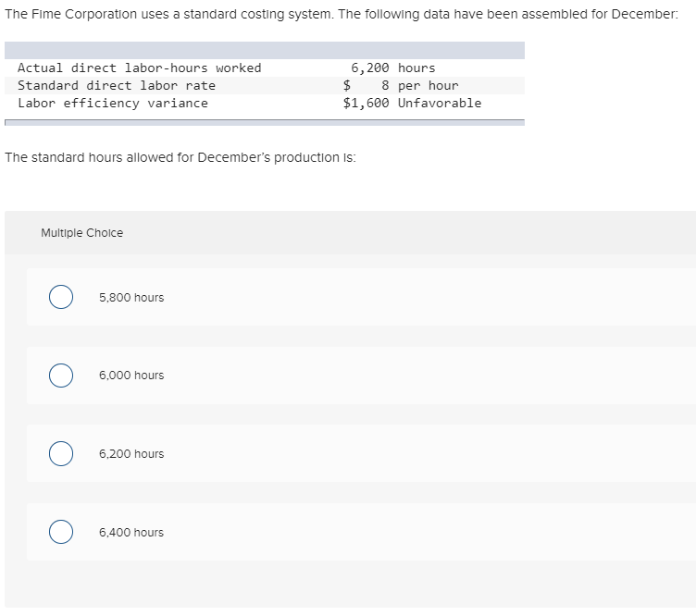Click the '5,800 hours' answer label
The image size is (696, 616).
click(131, 298)
